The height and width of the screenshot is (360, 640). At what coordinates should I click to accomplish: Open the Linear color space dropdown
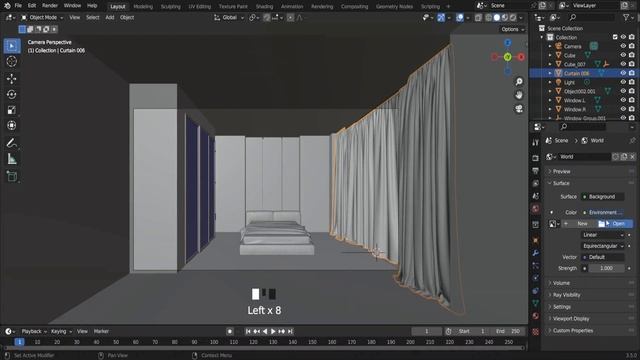[x=602, y=235]
